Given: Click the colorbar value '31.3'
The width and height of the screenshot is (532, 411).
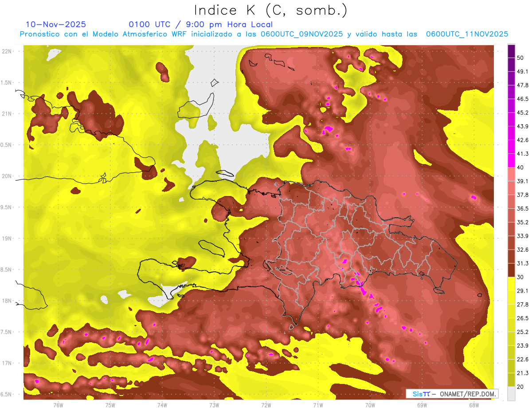Looking at the screenshot, I should (522, 263).
